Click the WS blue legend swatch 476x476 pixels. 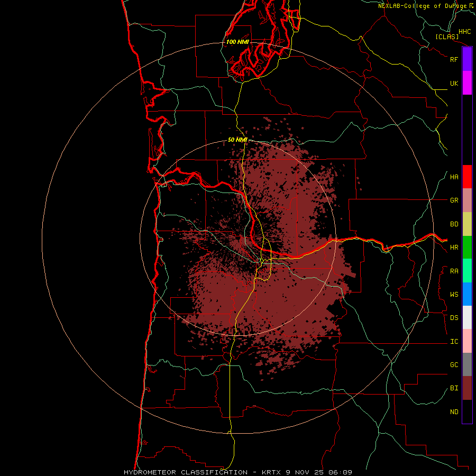pos(467,294)
